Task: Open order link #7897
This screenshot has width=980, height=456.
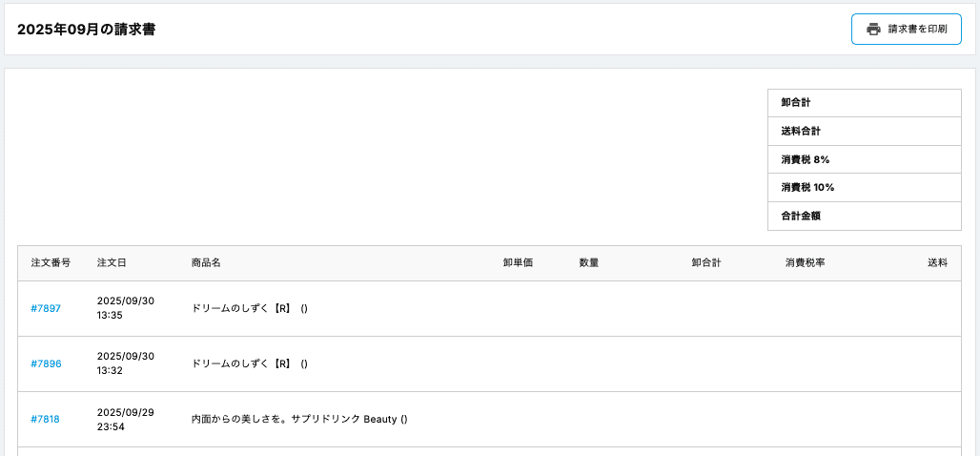Action: coord(46,308)
